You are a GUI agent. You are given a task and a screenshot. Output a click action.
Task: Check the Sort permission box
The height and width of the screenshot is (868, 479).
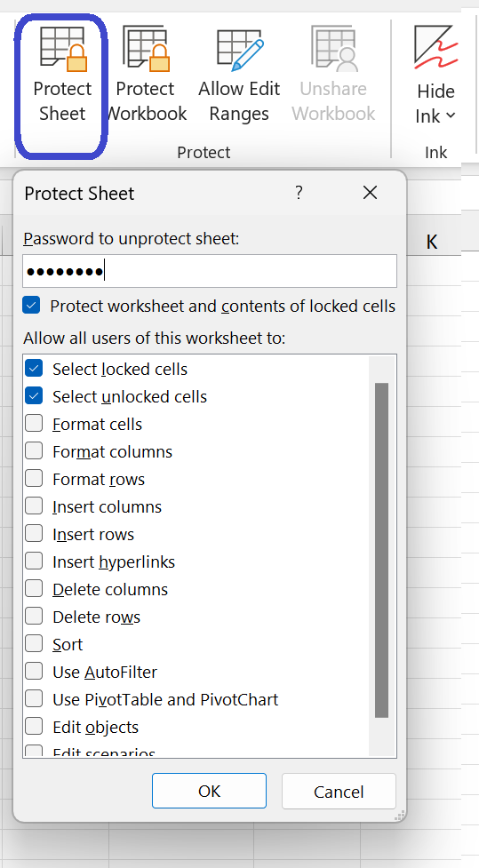pyautogui.click(x=34, y=644)
